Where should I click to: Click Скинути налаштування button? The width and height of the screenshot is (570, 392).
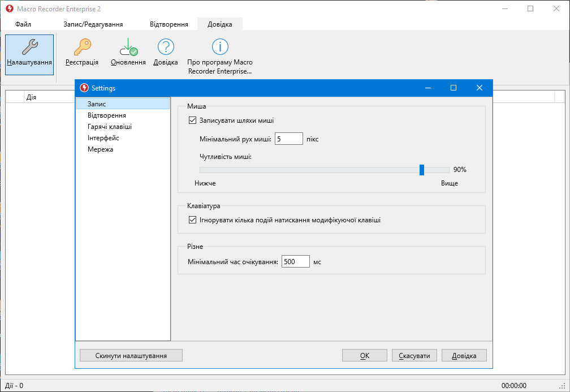[131, 356]
